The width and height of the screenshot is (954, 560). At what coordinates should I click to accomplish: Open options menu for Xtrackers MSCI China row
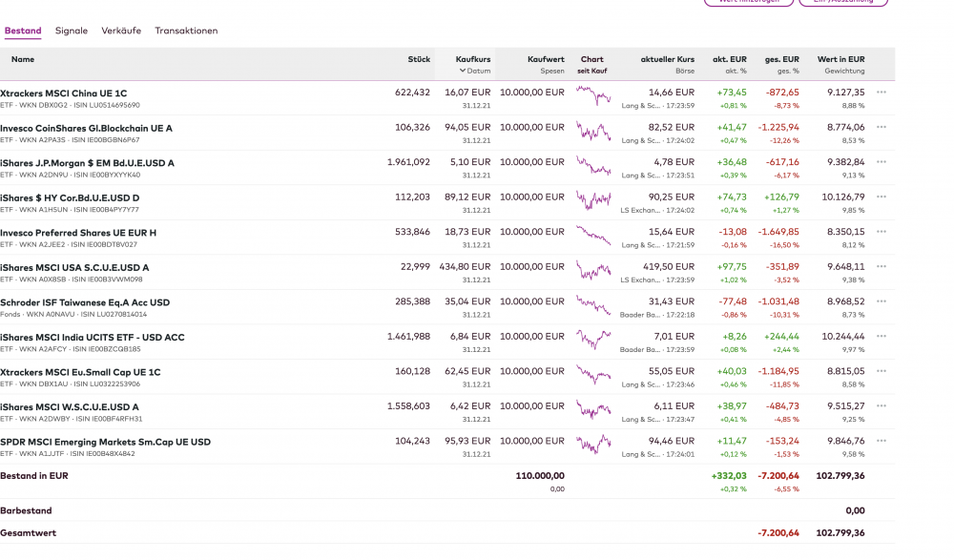[x=881, y=93]
